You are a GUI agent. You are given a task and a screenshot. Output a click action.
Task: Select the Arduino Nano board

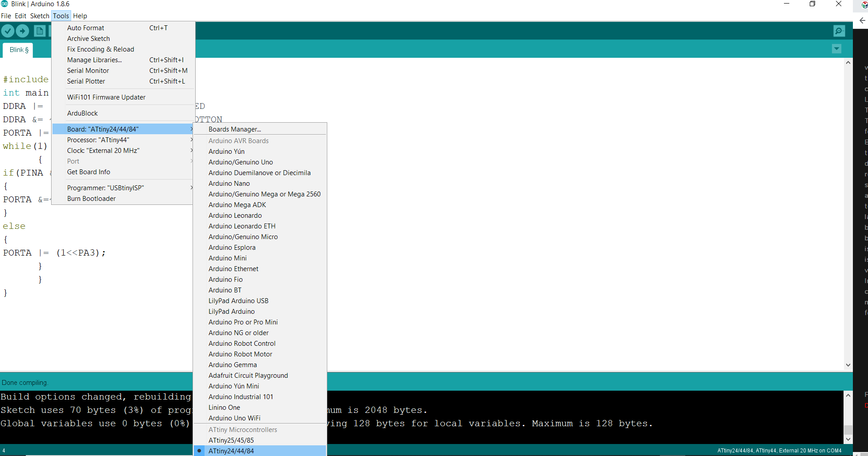coord(260,183)
